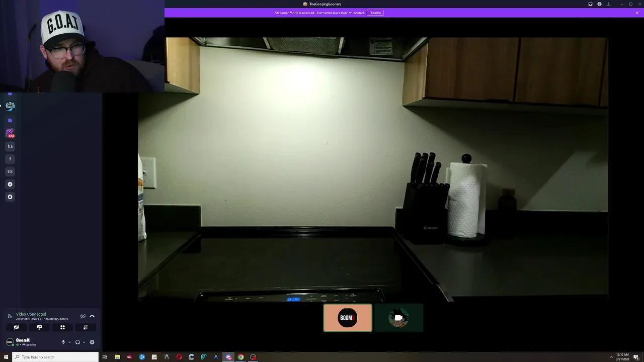
Task: Mute the microphone
Action: pyautogui.click(x=63, y=342)
